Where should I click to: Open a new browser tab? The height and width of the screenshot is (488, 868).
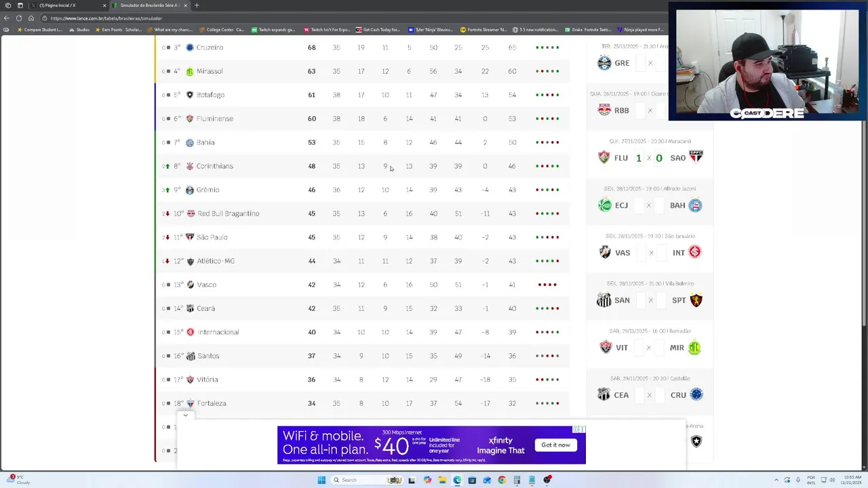click(197, 5)
